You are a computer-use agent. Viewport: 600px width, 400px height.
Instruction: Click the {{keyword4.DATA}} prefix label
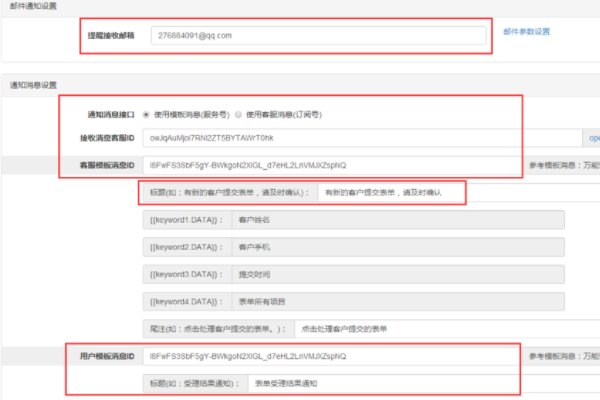click(187, 302)
